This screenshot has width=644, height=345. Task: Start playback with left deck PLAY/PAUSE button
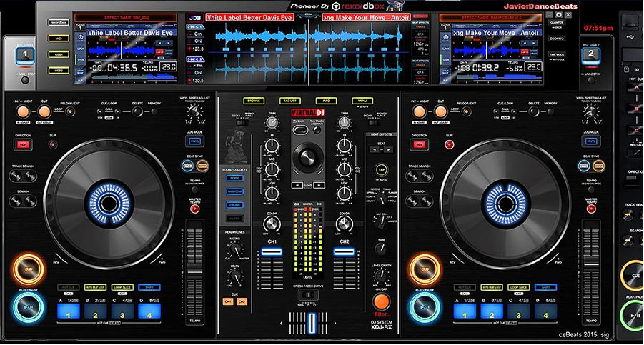[28, 307]
